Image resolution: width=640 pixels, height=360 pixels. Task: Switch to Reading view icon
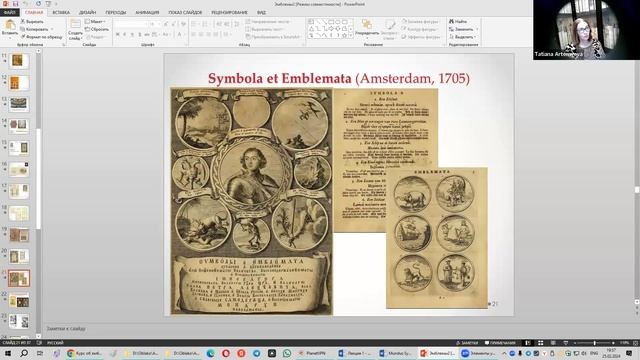tap(553, 343)
